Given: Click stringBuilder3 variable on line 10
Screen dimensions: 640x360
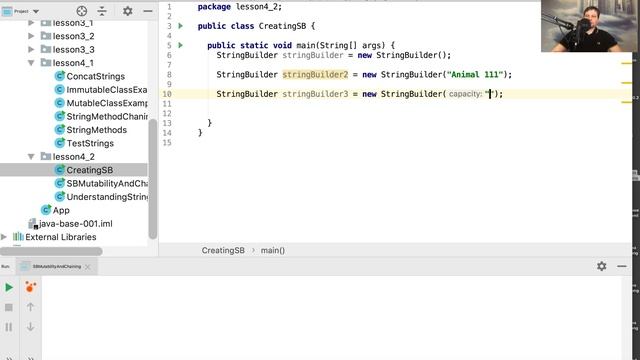Looking at the screenshot, I should (x=315, y=94).
